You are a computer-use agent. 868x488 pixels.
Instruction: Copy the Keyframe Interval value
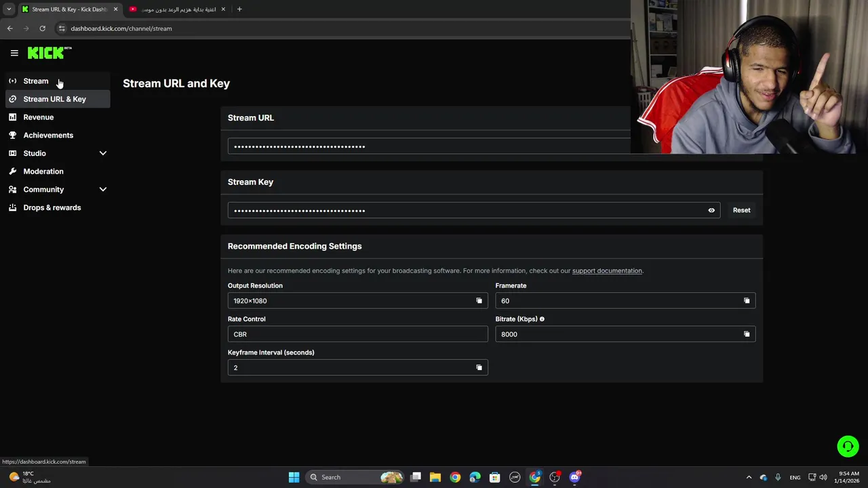479,367
